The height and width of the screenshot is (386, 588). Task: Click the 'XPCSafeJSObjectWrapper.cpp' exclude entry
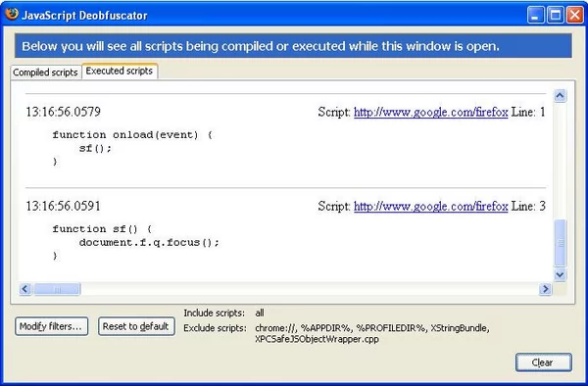click(x=317, y=339)
